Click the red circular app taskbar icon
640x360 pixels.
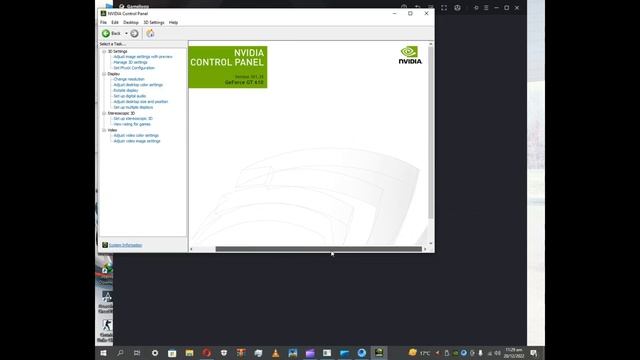tap(207, 353)
